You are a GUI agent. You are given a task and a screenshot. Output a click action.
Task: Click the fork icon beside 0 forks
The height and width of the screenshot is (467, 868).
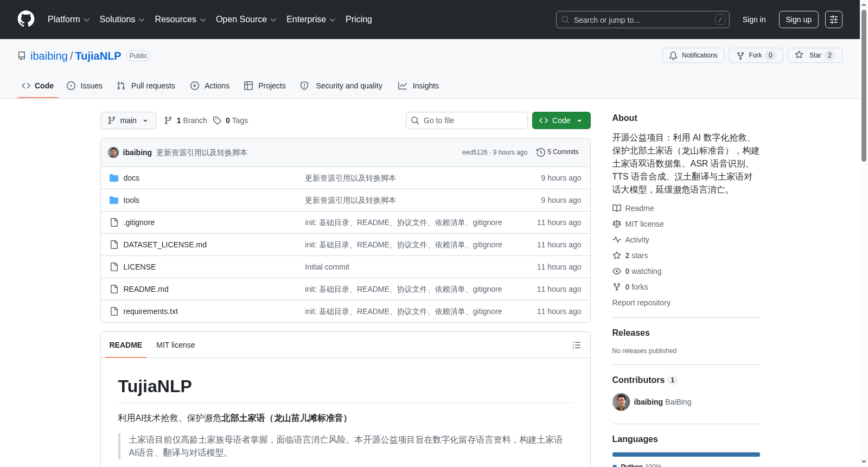click(x=617, y=287)
